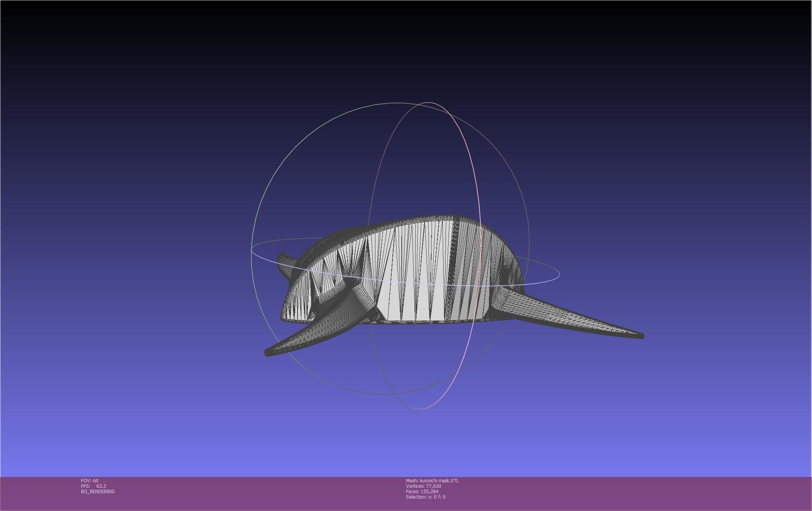Click the Selection: v: 0 f: 0 text
812x511 pixels.
click(425, 497)
